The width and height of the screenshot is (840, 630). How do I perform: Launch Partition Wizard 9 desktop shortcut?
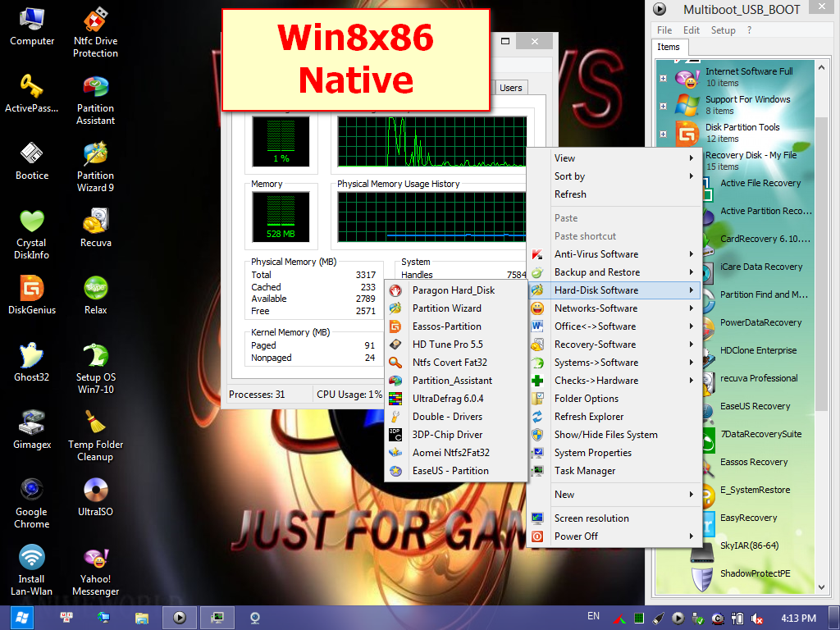95,167
